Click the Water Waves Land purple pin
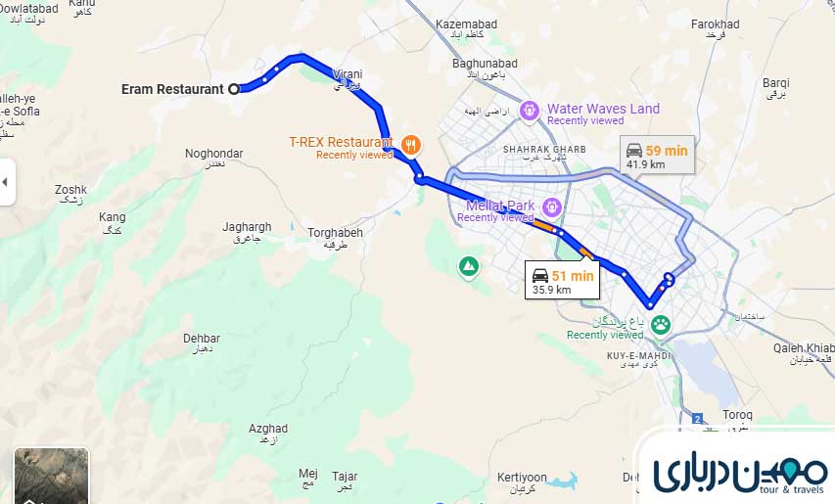This screenshot has height=504, width=835. pyautogui.click(x=530, y=112)
